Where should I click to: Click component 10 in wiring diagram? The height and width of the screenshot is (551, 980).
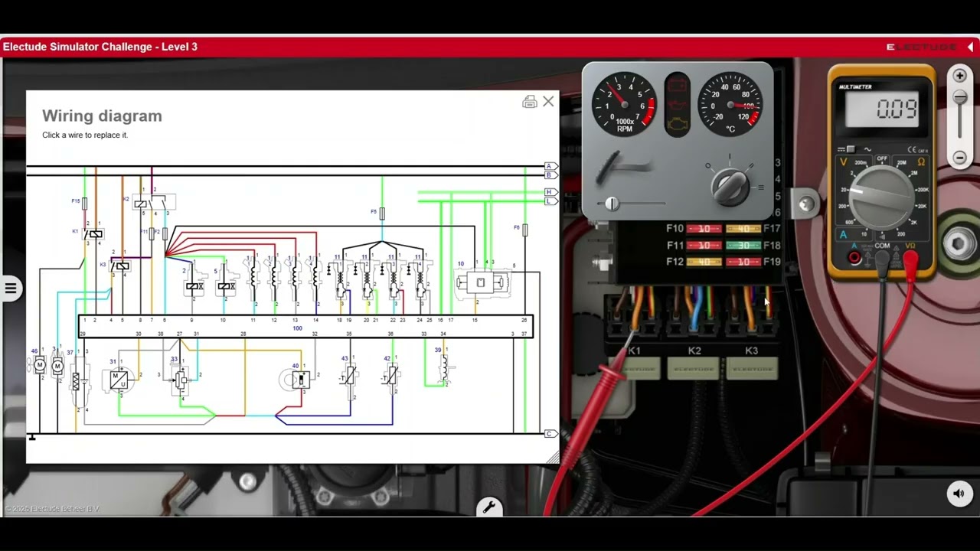click(481, 283)
